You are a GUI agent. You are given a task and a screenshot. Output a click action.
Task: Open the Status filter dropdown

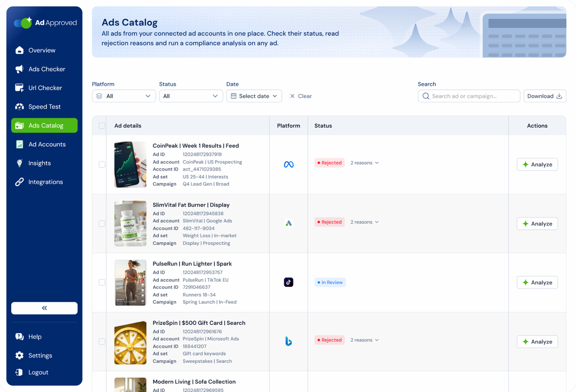tap(191, 96)
